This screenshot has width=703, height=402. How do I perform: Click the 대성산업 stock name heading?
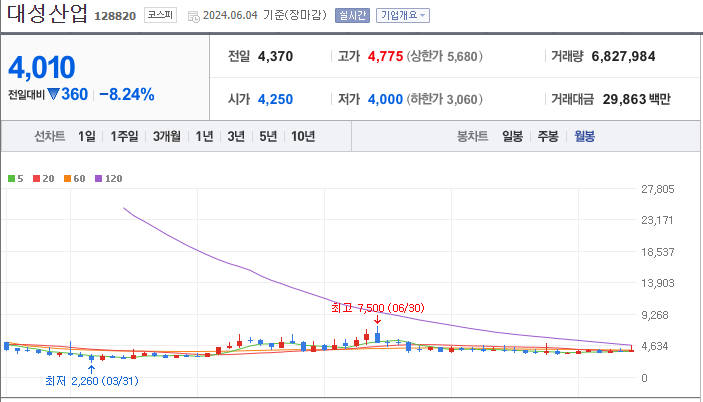point(47,13)
